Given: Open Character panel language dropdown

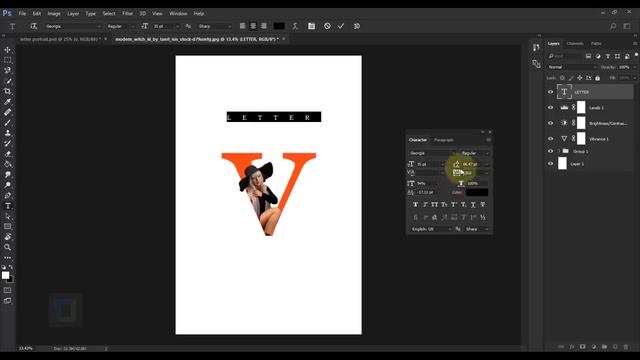Looking at the screenshot, I should [x=431, y=229].
